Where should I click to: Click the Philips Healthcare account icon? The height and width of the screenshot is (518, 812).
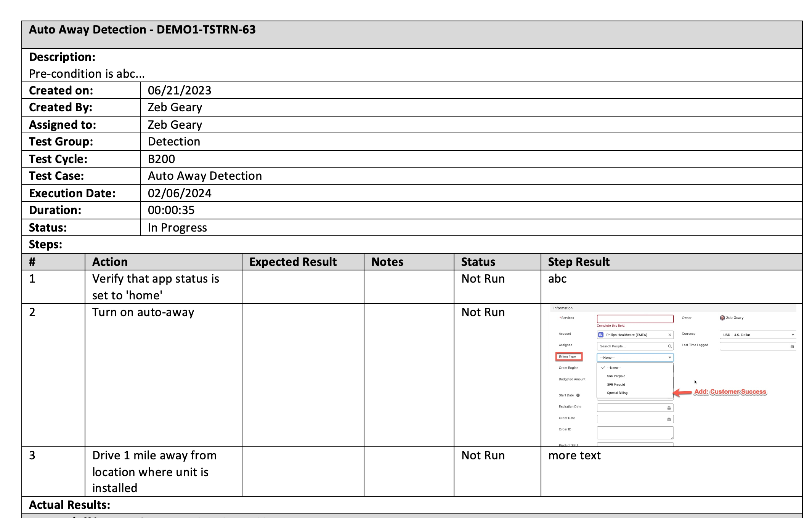click(601, 335)
